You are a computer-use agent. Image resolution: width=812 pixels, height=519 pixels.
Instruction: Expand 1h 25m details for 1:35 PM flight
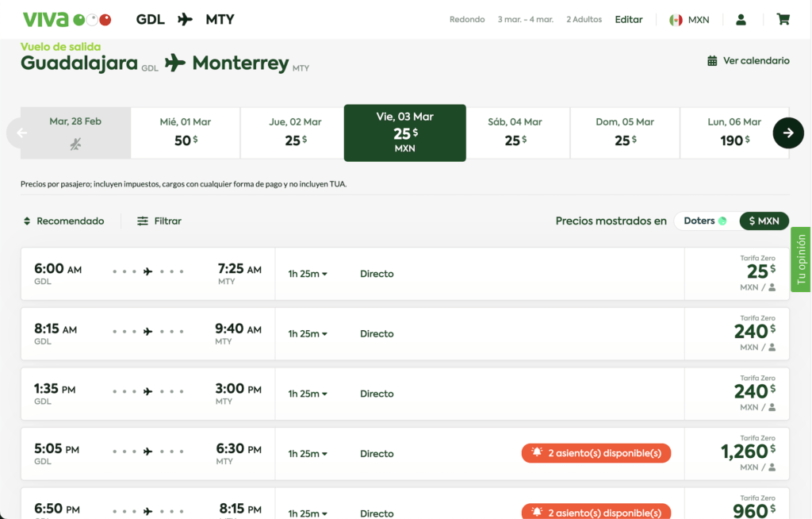coord(308,394)
